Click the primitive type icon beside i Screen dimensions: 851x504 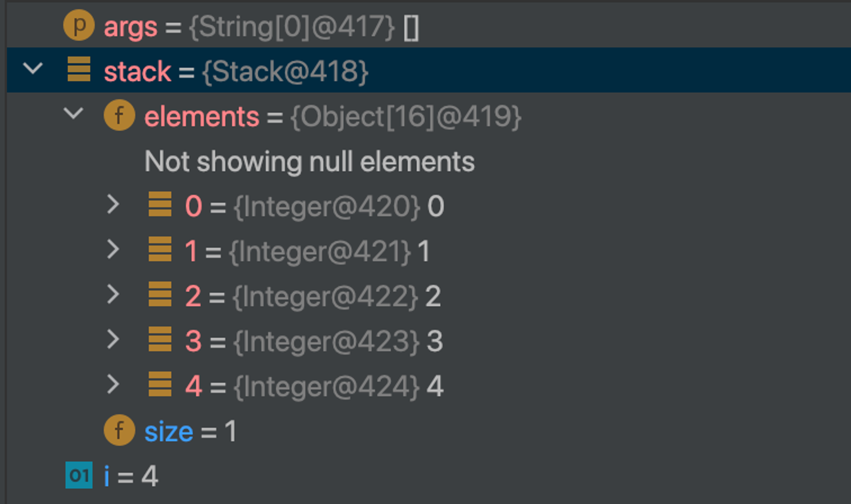[x=79, y=475]
